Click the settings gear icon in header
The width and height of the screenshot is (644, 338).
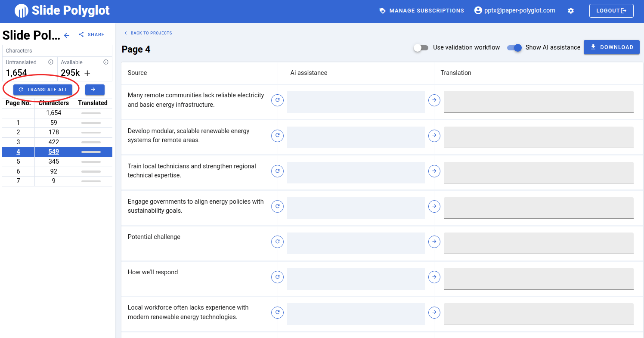[571, 11]
